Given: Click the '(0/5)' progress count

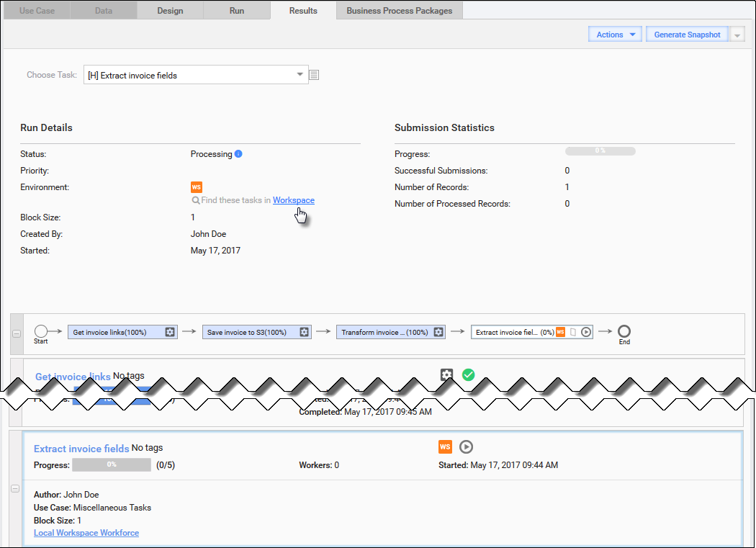Looking at the screenshot, I should point(166,465).
